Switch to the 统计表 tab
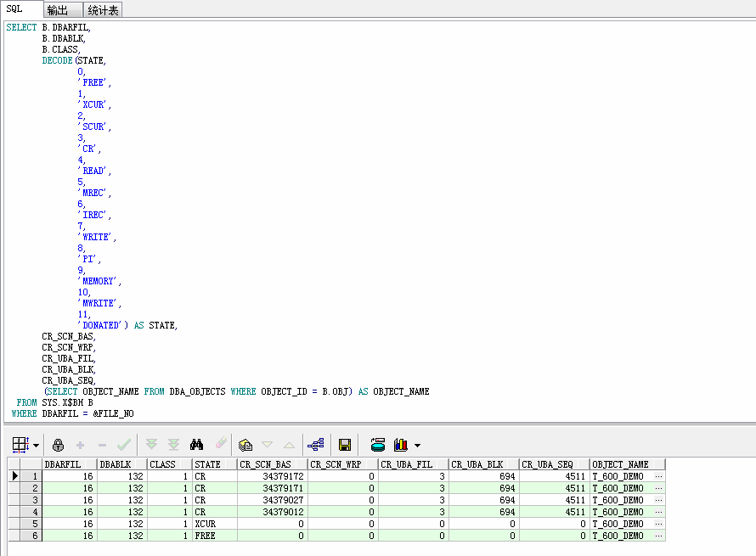Image resolution: width=756 pixels, height=556 pixels. pos(104,10)
